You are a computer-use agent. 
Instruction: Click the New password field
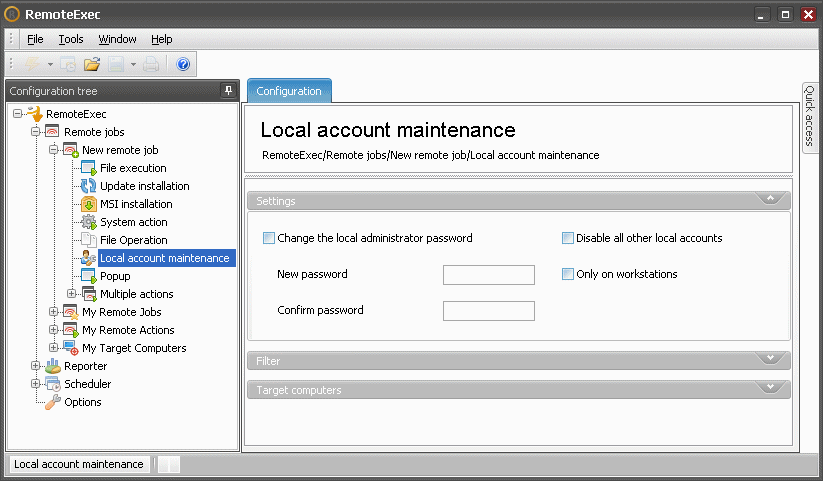point(489,275)
